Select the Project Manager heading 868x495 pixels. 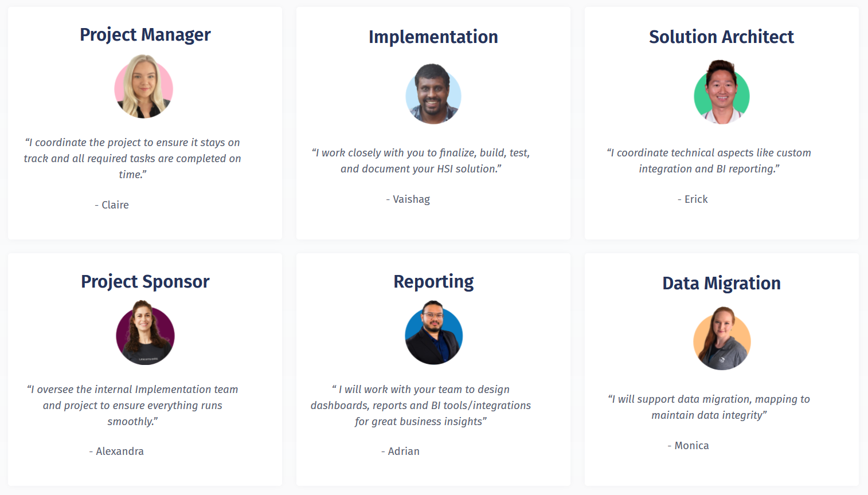[x=145, y=35]
